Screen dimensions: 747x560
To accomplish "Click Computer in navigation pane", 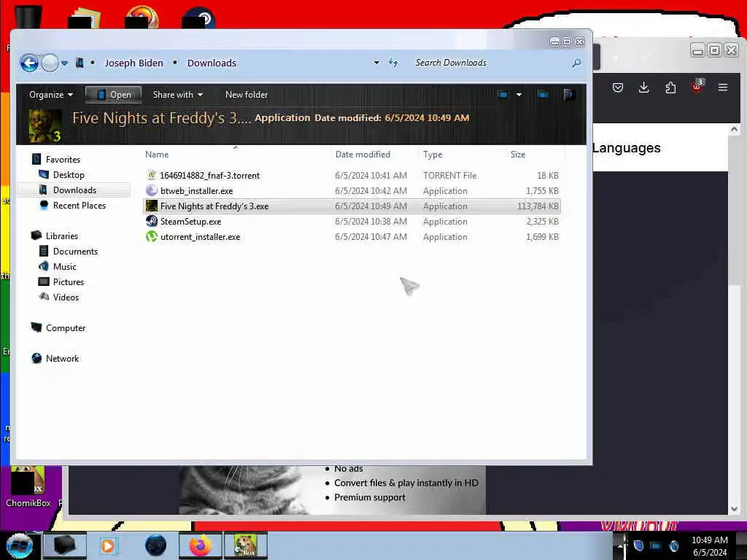I will 65,327.
